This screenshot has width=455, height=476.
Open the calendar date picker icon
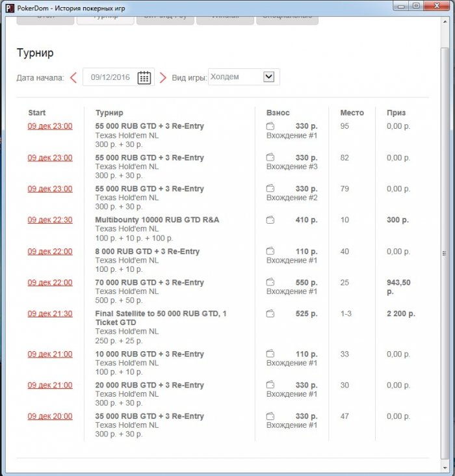pyautogui.click(x=144, y=77)
